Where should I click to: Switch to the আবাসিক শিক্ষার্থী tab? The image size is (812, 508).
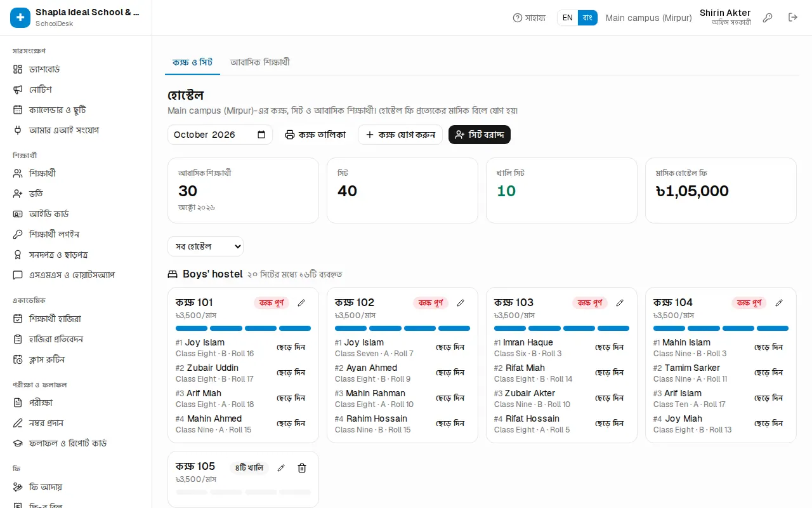click(x=260, y=62)
